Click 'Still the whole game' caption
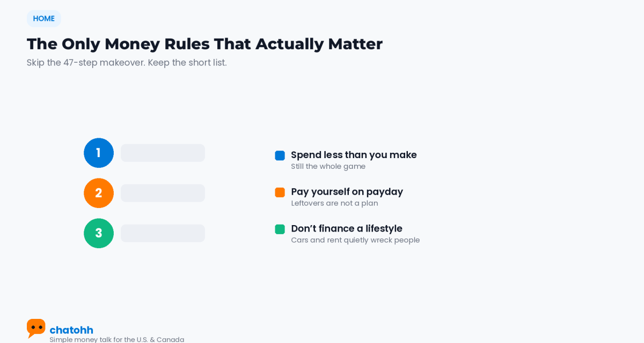The width and height of the screenshot is (644, 343). tap(328, 166)
